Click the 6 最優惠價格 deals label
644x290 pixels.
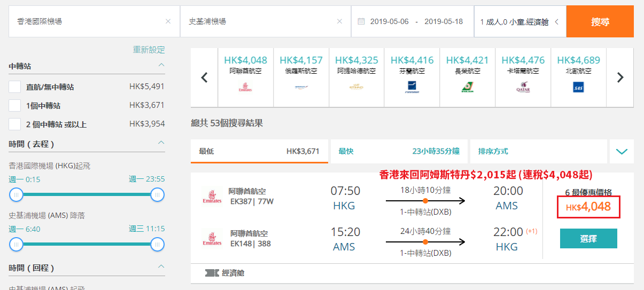588,192
